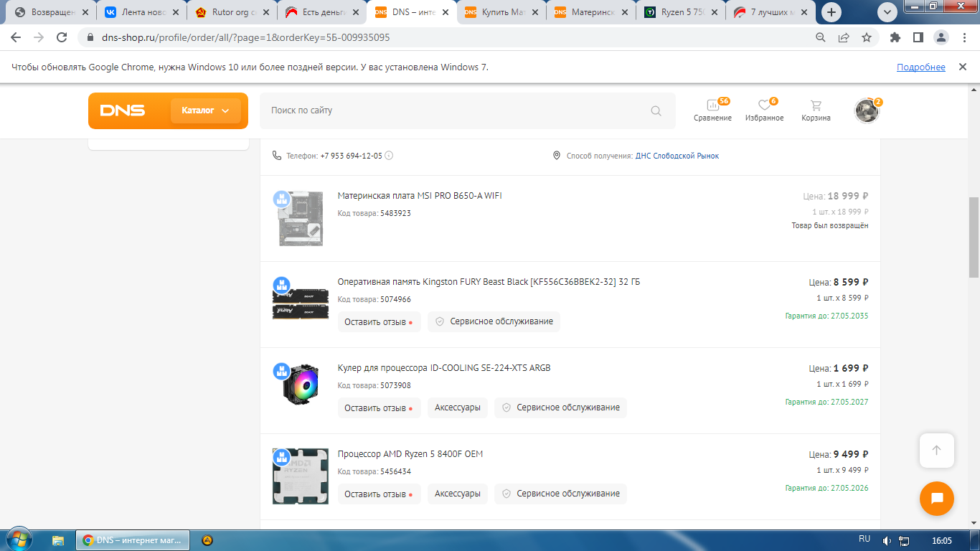Switch to the Лента новостей VK tab
The width and height of the screenshot is (980, 551).
point(141,12)
